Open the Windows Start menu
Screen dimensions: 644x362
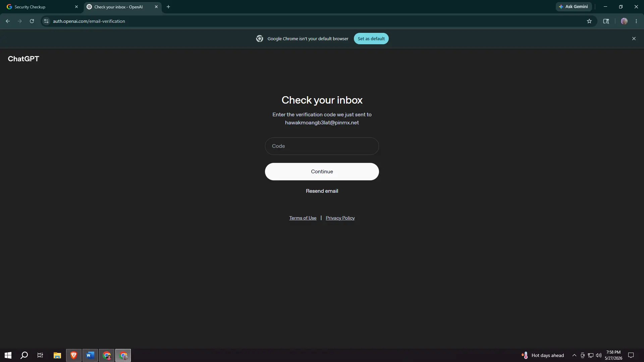coord(8,355)
